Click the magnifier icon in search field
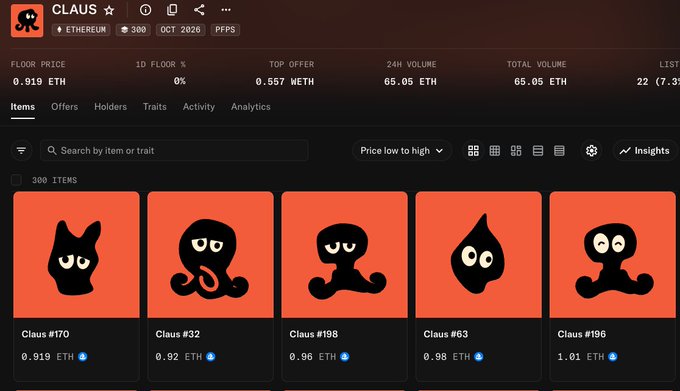680x391 pixels. click(52, 150)
